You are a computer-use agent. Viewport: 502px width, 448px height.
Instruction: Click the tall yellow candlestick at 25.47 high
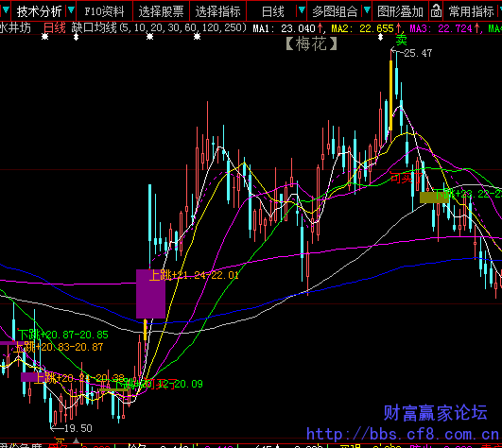(x=390, y=95)
